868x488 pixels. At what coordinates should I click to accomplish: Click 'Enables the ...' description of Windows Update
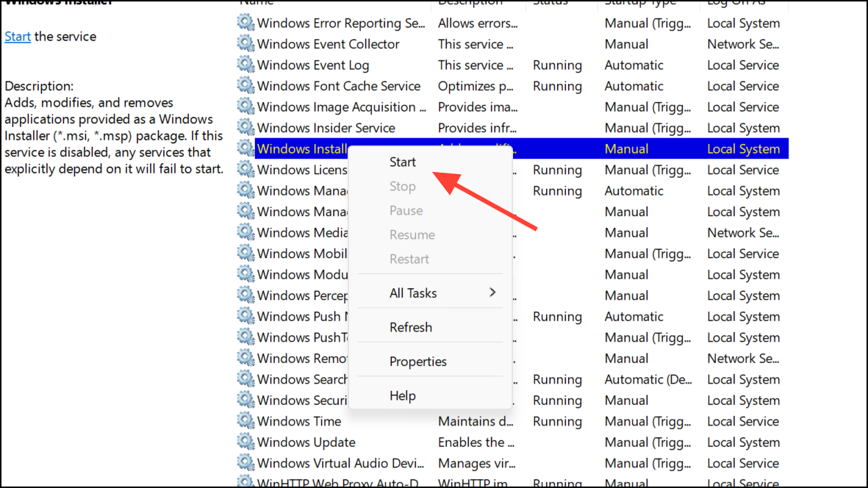476,442
